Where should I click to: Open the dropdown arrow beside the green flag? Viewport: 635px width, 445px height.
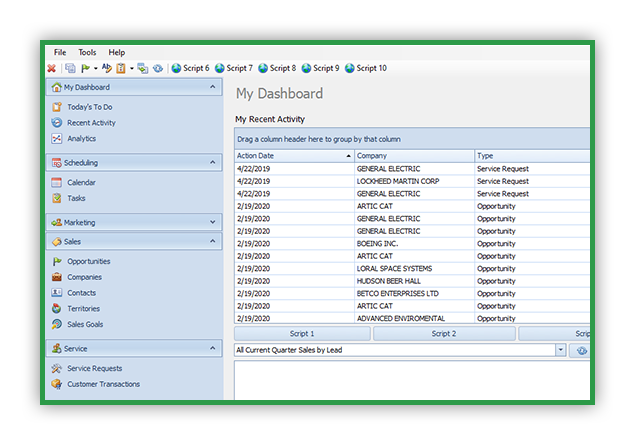point(96,68)
